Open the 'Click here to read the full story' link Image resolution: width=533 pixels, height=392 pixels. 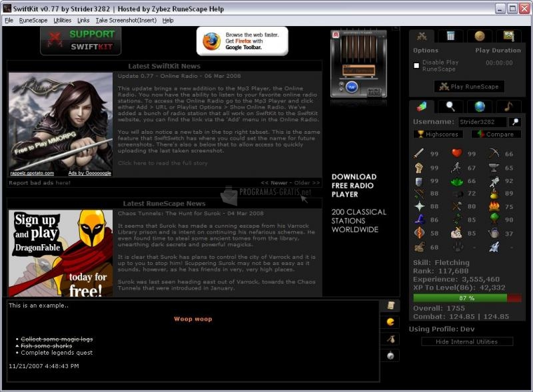163,164
